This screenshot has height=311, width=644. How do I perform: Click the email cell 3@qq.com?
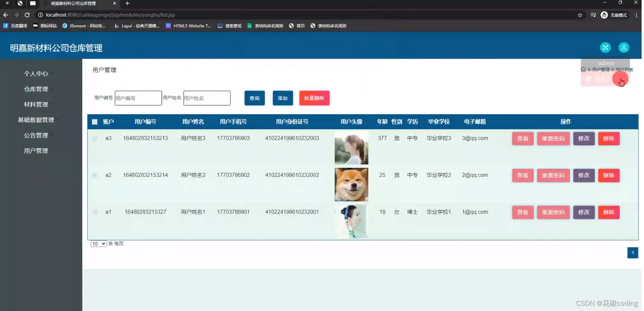pyautogui.click(x=475, y=138)
